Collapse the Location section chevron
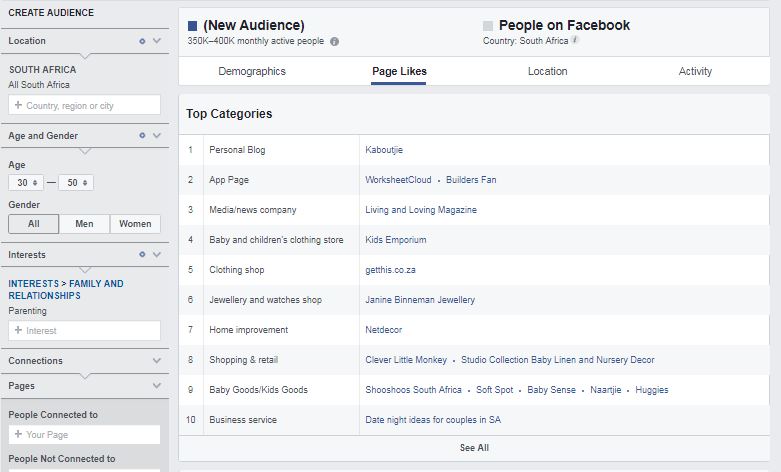Image resolution: width=781 pixels, height=472 pixels. (157, 41)
